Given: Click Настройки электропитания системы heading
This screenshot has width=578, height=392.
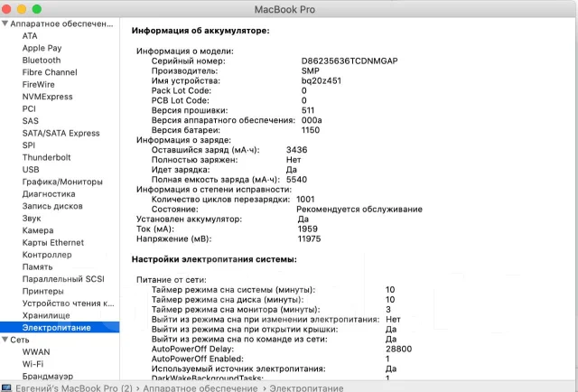Looking at the screenshot, I should tap(214, 259).
